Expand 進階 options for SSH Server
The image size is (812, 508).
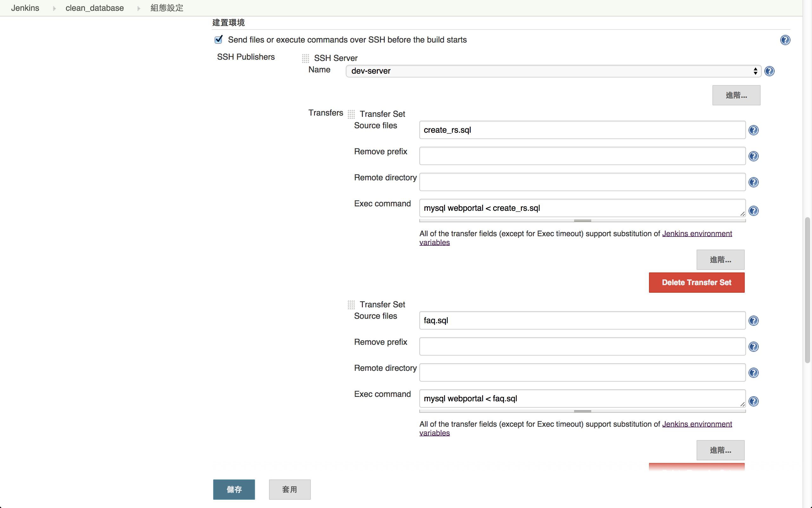pos(736,95)
